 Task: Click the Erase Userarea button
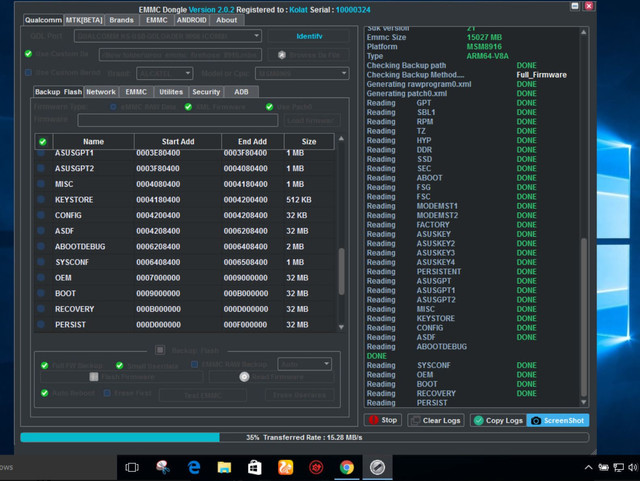(299, 395)
